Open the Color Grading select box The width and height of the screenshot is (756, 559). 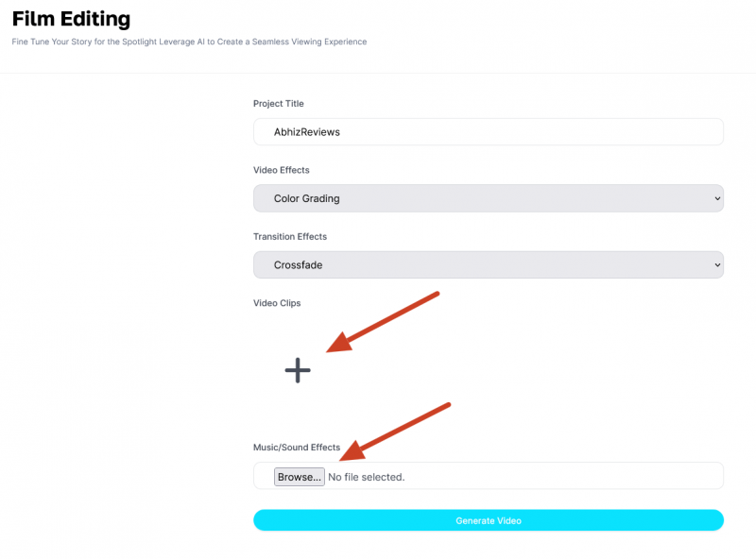(x=488, y=198)
